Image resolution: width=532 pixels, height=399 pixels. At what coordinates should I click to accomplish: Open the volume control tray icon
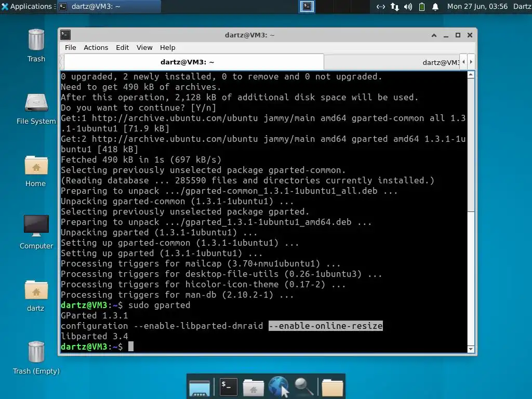408,6
